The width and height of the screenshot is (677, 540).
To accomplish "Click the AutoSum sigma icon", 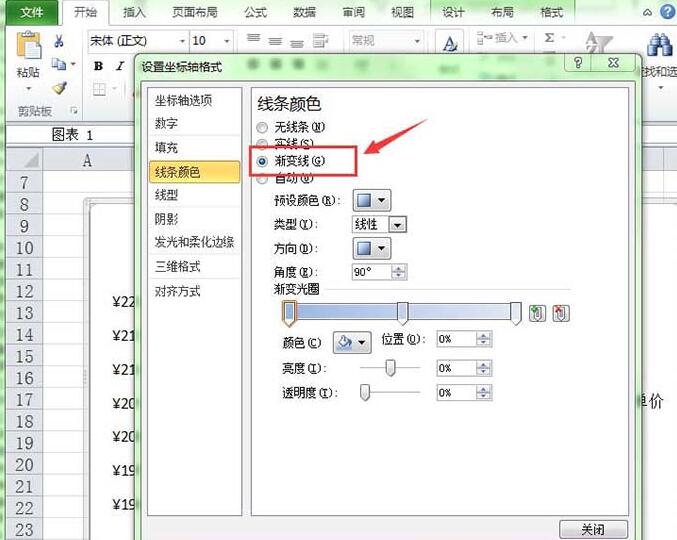I will [x=549, y=38].
